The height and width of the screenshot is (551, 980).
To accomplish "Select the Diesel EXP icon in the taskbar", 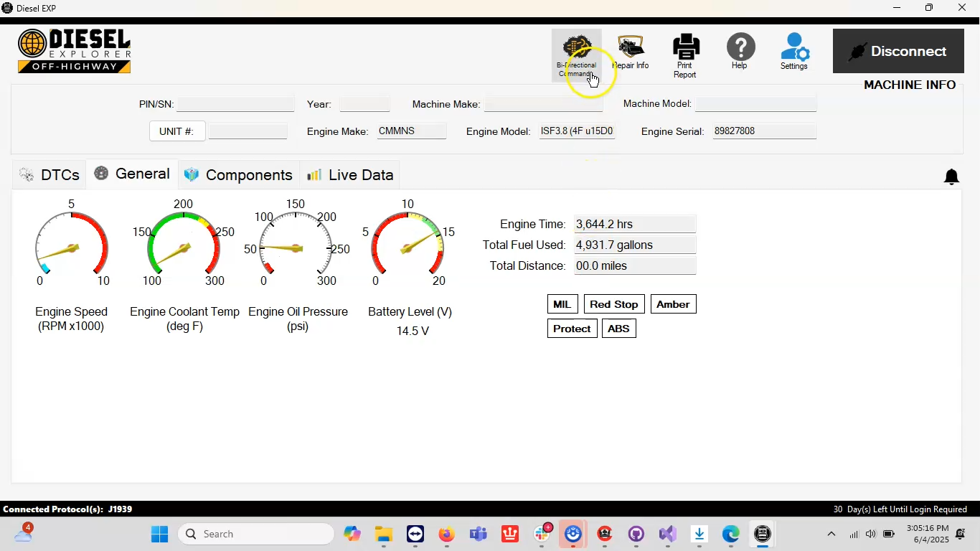I will [762, 534].
